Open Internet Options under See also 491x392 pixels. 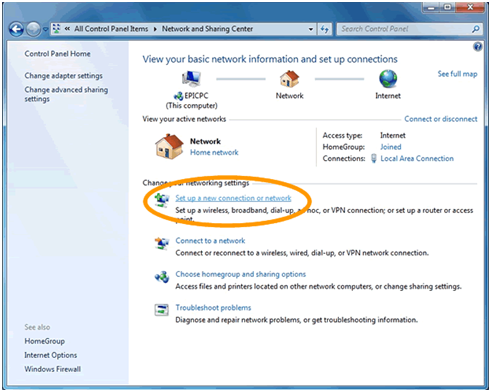50,355
